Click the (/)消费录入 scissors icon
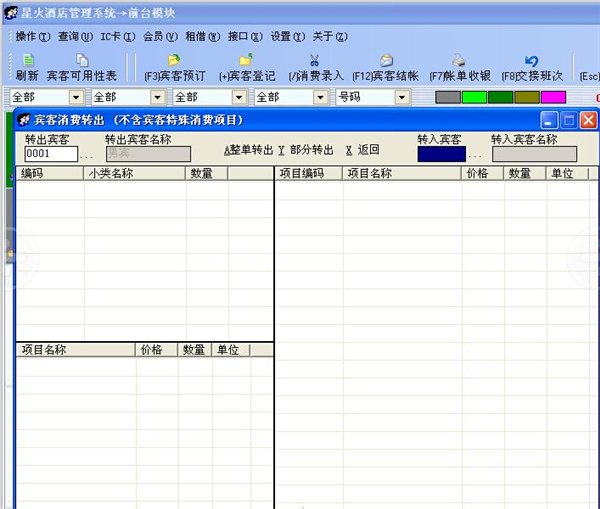 [315, 60]
